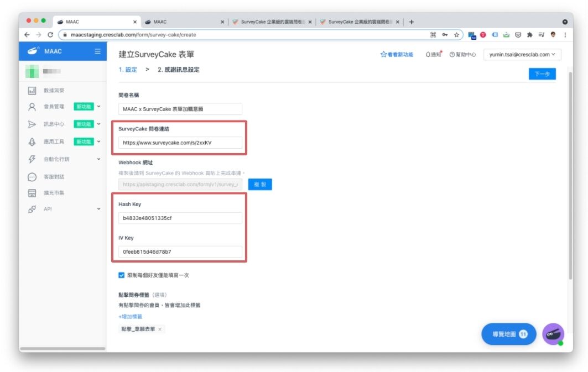Expand the 應用工具 sidebar chevron
This screenshot has width=588, height=372.
click(x=98, y=142)
